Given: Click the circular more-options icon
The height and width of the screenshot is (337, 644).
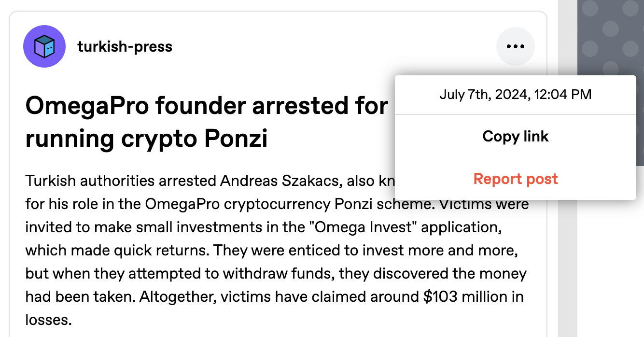Looking at the screenshot, I should click(x=516, y=46).
